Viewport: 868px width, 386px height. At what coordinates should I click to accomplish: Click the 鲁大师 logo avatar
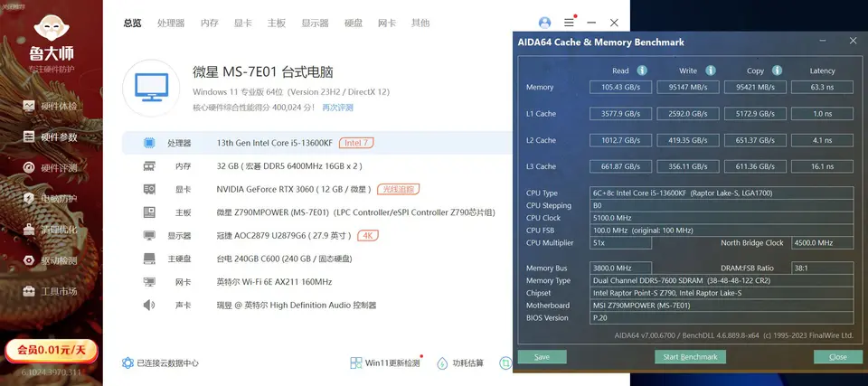pos(52,28)
